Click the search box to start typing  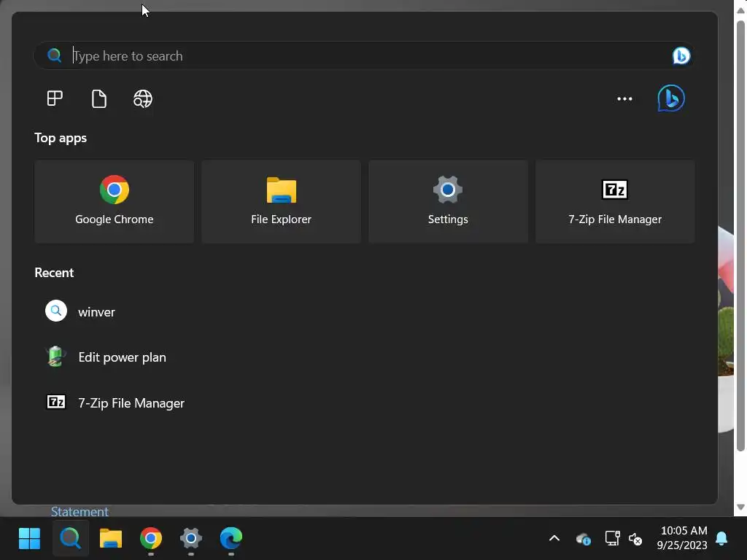click(x=363, y=55)
